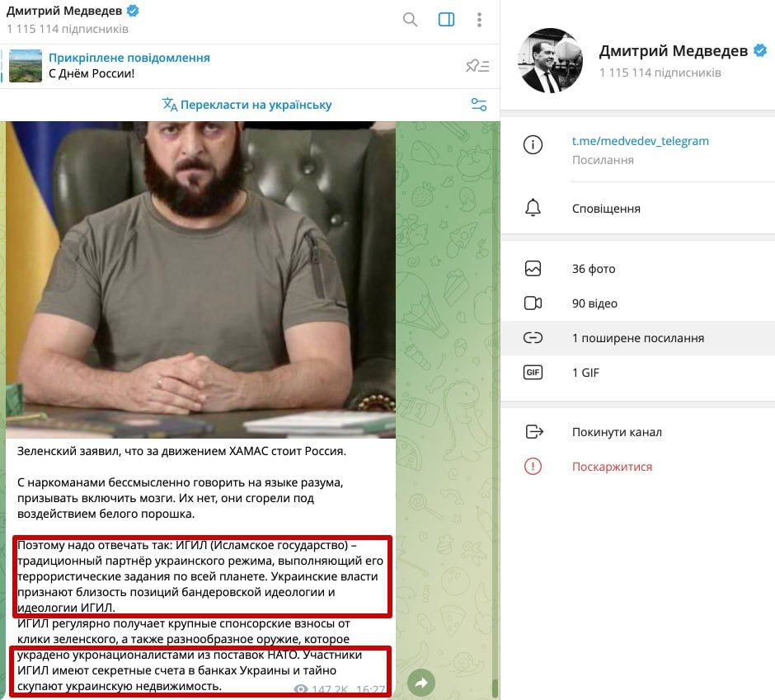The height and width of the screenshot is (700, 775).
Task: Open pinned message С Днём России!
Action: coord(129,66)
